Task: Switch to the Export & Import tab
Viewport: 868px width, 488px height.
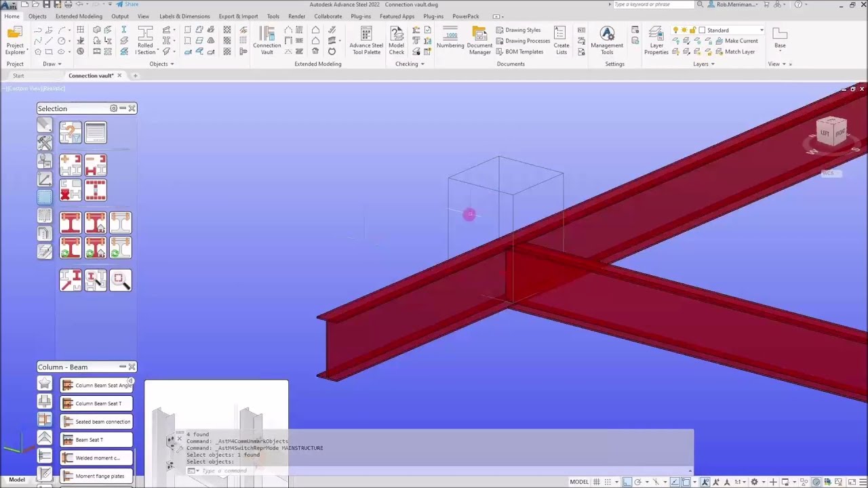Action: pos(238,16)
